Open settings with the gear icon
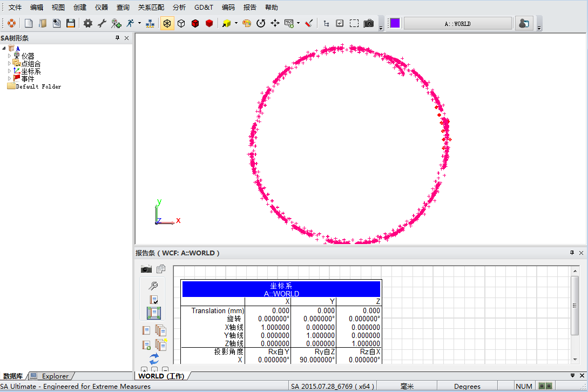Screen dimensions: 588x392 [87, 23]
